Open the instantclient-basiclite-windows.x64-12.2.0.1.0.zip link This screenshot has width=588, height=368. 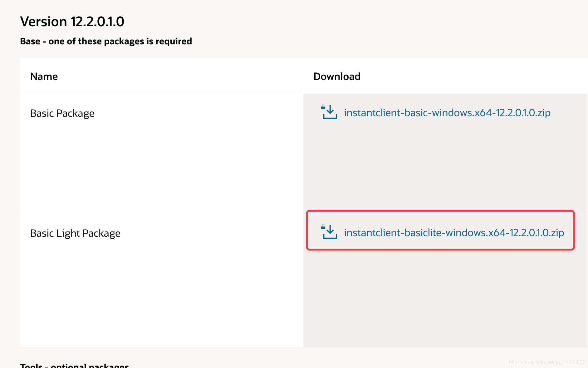click(454, 233)
